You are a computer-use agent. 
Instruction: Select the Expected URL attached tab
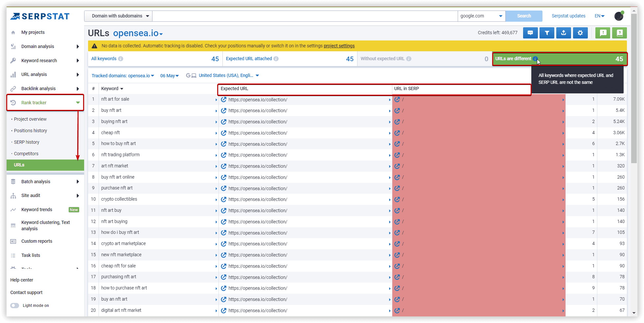[x=290, y=59]
